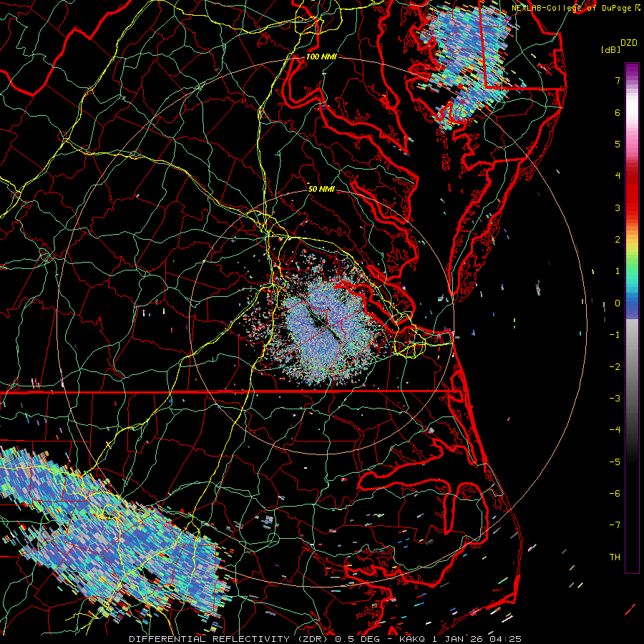Select the 6 value on the dB scale
Image resolution: width=644 pixels, height=644 pixels.
click(x=618, y=112)
